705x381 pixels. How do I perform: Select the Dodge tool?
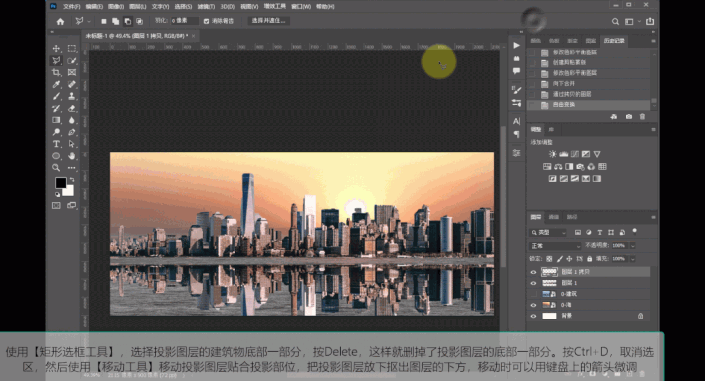coord(56,132)
